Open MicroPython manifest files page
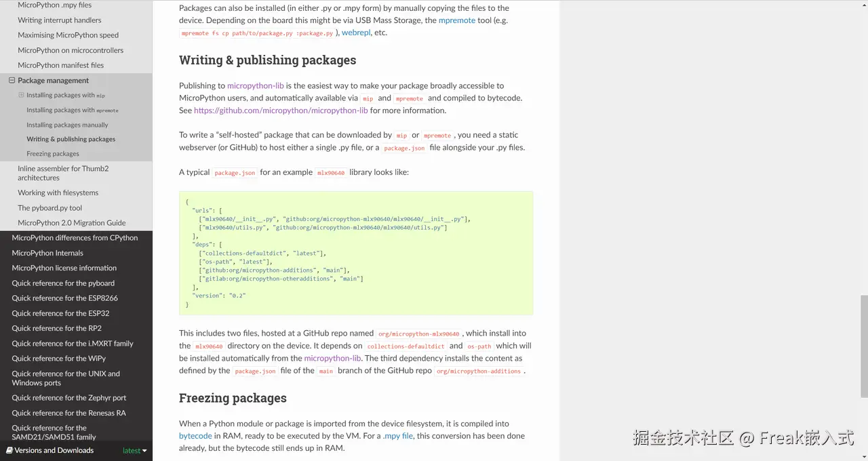 (60, 65)
